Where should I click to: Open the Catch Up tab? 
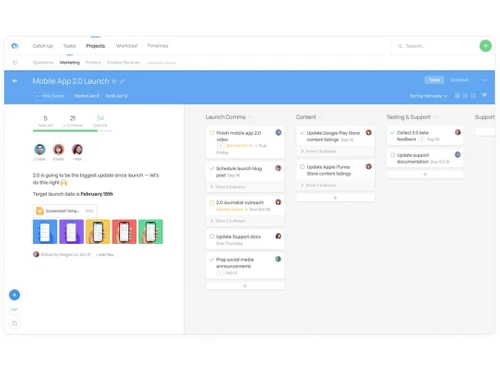(x=43, y=46)
